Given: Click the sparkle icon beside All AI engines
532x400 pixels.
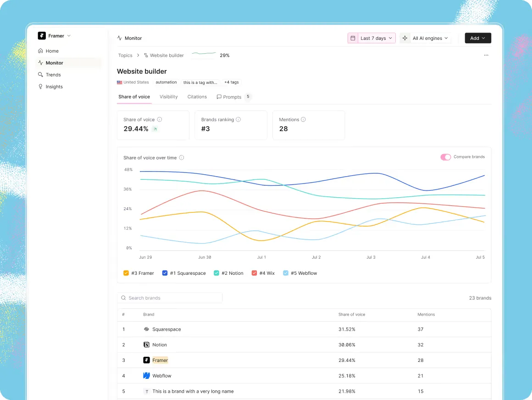Looking at the screenshot, I should click(x=405, y=38).
